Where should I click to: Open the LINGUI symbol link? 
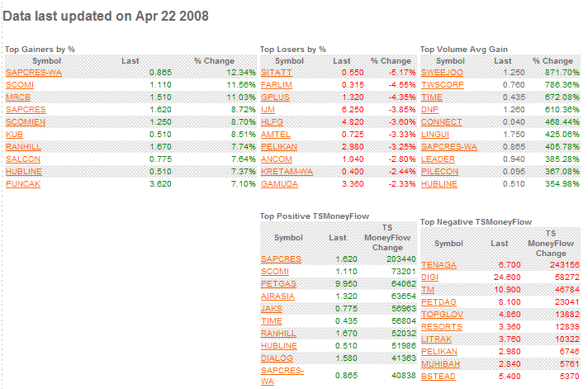pos(435,135)
